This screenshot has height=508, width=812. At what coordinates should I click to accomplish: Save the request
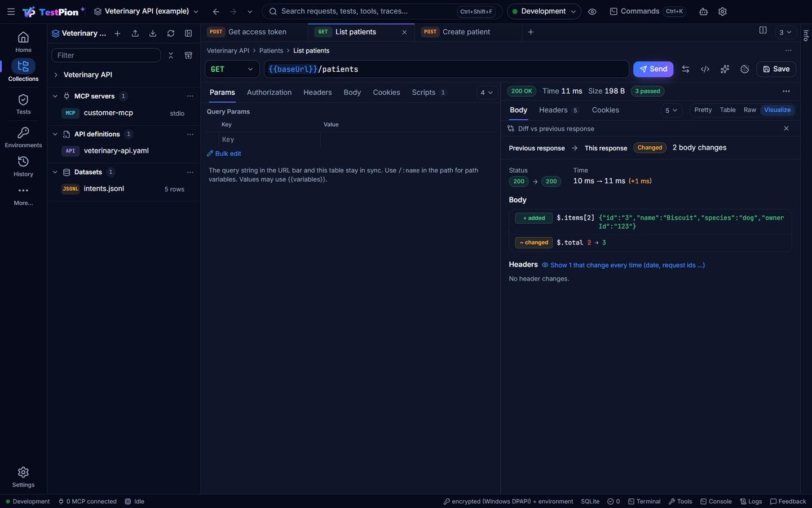tap(776, 69)
